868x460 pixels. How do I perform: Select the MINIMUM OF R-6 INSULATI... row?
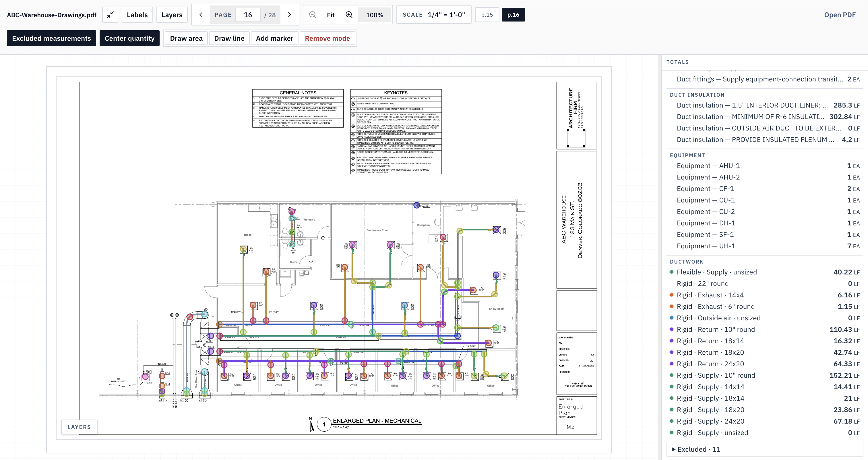pyautogui.click(x=765, y=117)
